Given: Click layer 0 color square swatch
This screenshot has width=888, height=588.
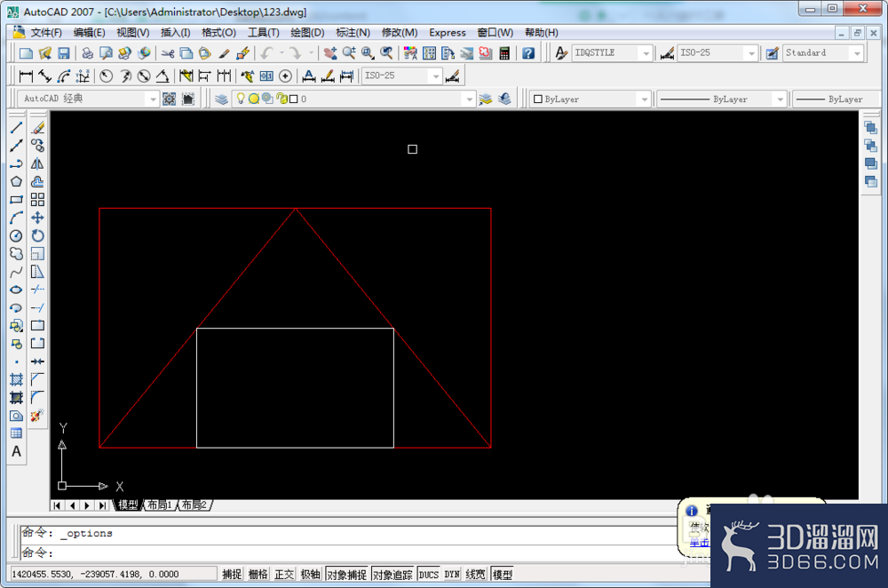Looking at the screenshot, I should [x=293, y=99].
